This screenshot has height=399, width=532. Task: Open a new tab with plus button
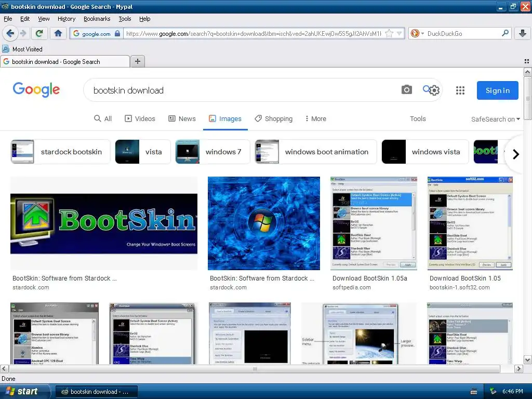137,61
